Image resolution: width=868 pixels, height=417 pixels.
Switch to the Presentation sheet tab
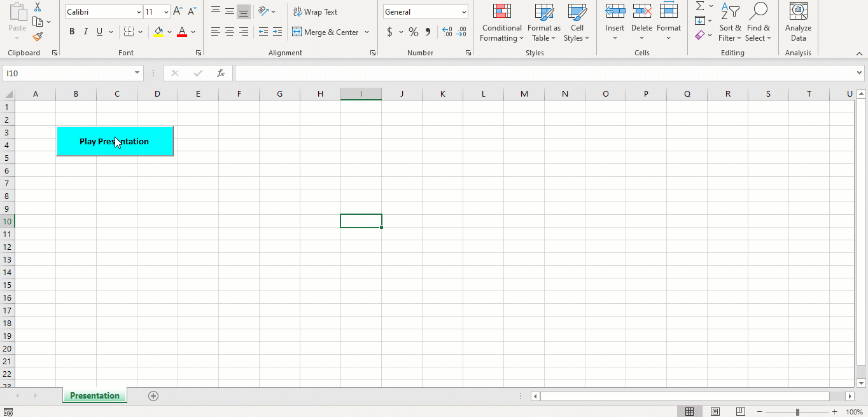94,395
